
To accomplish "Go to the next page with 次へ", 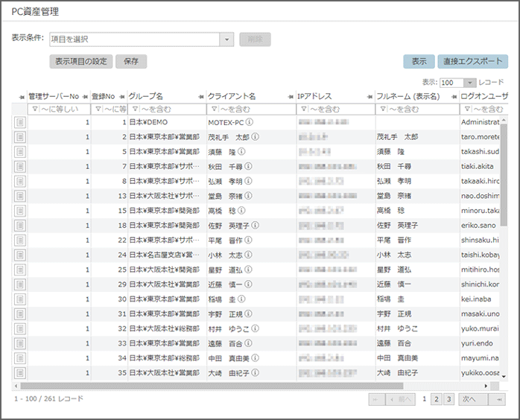I will click(x=473, y=399).
